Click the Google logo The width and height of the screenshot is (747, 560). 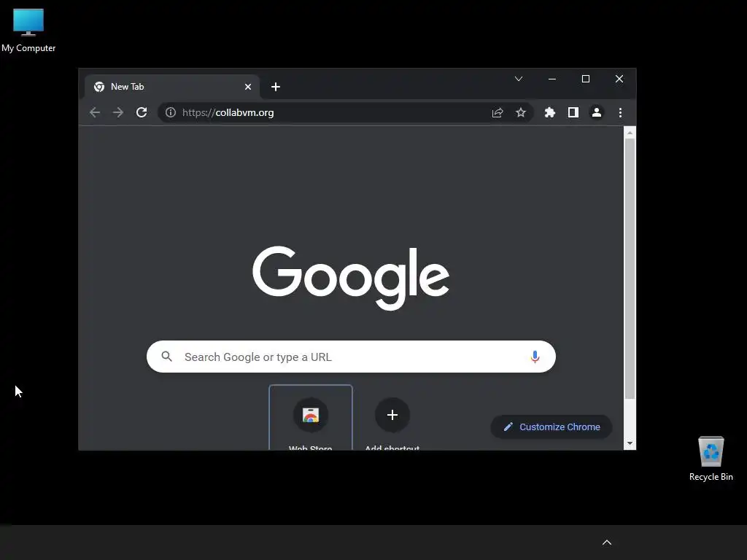(351, 278)
